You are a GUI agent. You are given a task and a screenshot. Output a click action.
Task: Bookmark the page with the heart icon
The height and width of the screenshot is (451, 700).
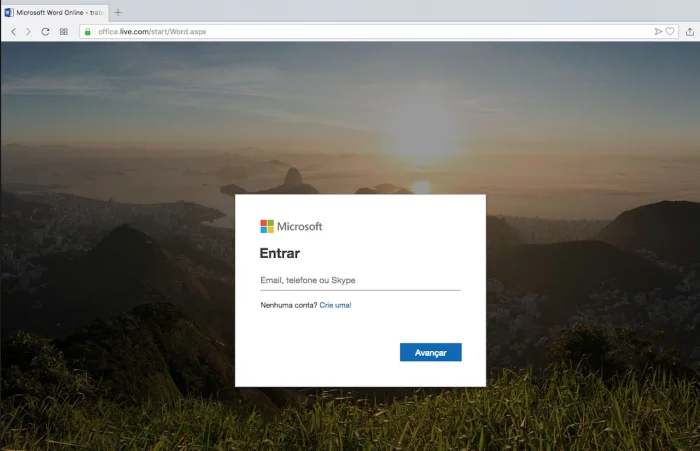pyautogui.click(x=670, y=31)
